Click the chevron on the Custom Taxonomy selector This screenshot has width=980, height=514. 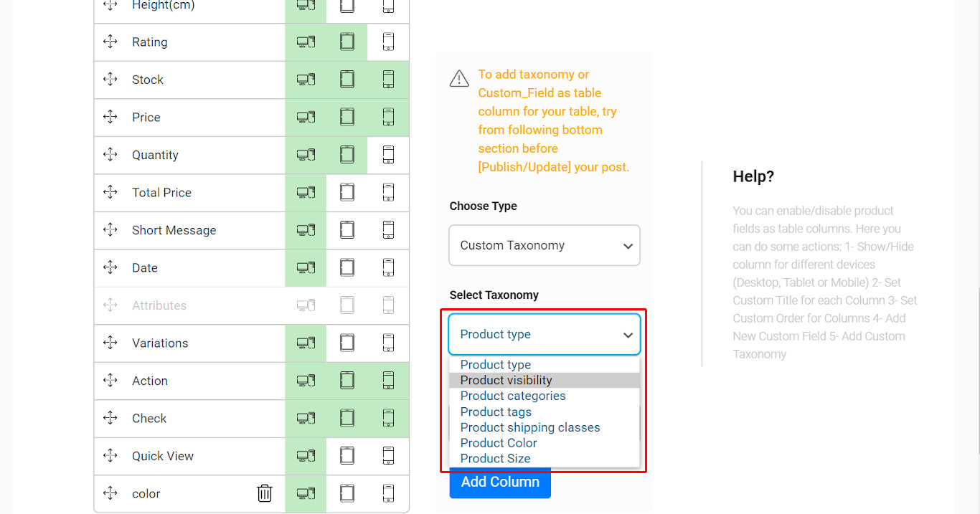click(626, 245)
